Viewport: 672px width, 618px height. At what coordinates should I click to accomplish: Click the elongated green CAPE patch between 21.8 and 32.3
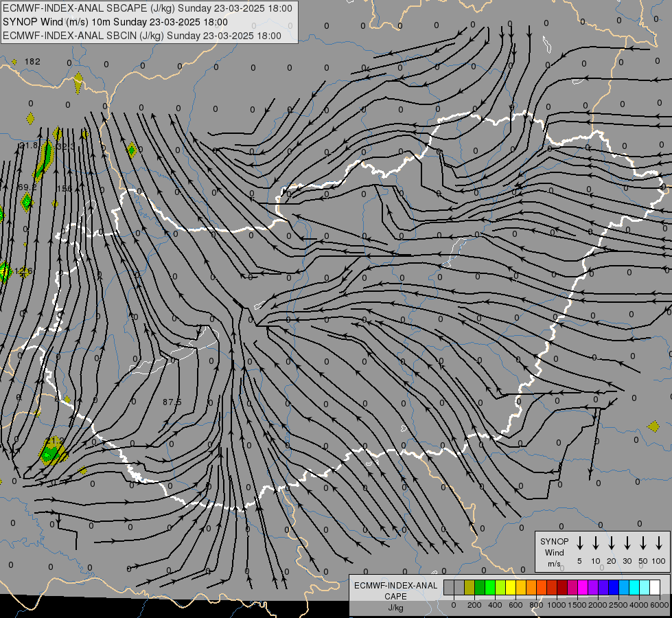tap(43, 161)
